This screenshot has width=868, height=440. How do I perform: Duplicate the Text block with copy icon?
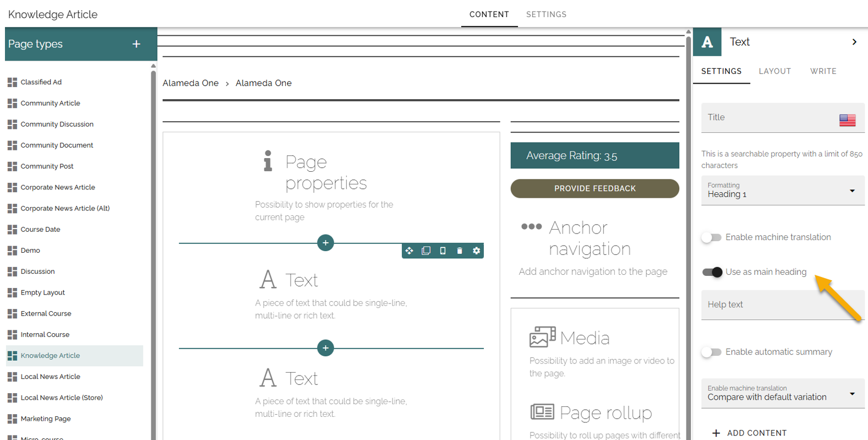click(426, 251)
